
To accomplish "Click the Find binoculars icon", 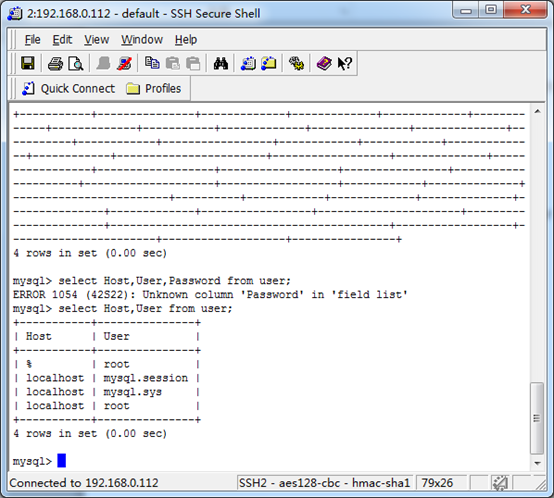I will pyautogui.click(x=221, y=64).
